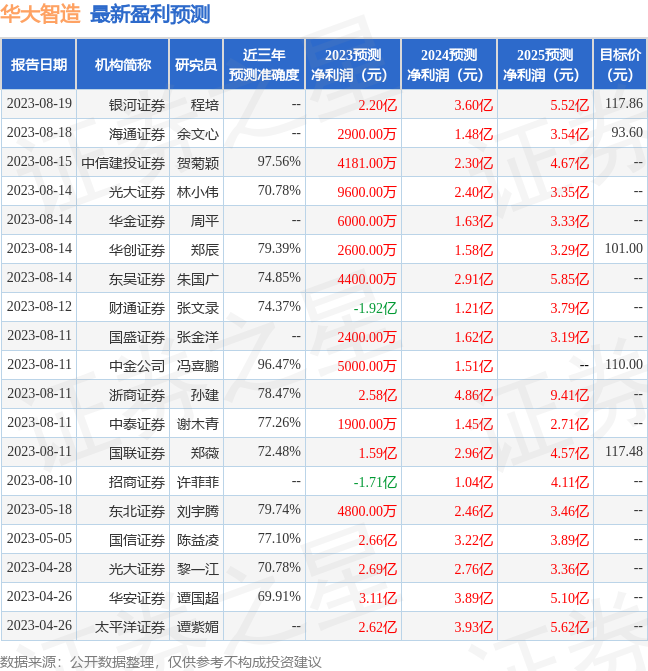Click the 3.11亿 forecast value

378,598
